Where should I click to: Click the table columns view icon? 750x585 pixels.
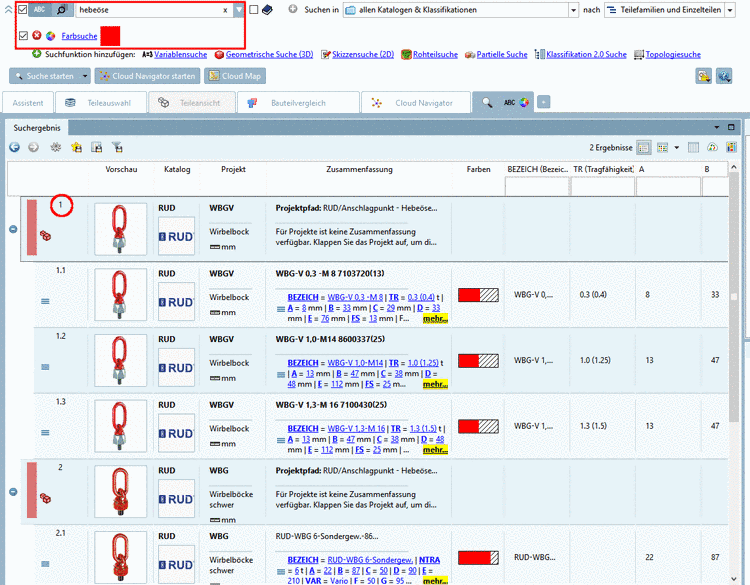point(693,148)
